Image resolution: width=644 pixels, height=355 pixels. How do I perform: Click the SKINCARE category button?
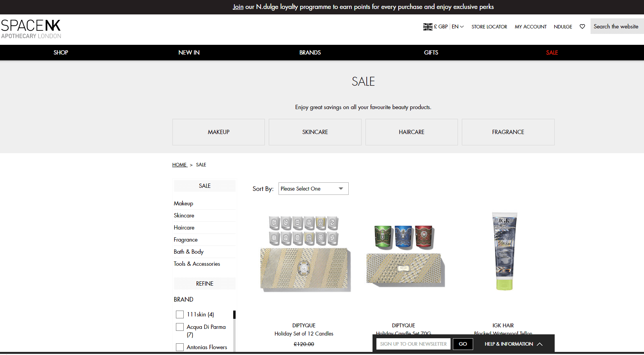coord(315,132)
